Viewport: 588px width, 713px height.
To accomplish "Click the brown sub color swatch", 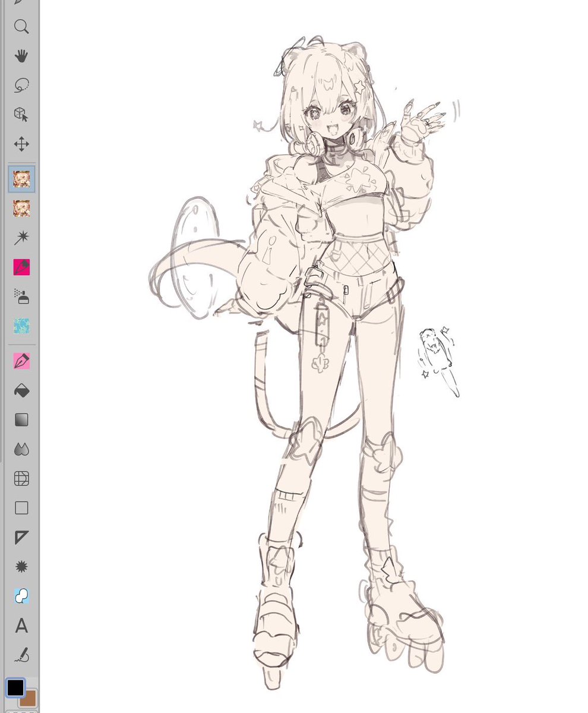I will (x=29, y=699).
